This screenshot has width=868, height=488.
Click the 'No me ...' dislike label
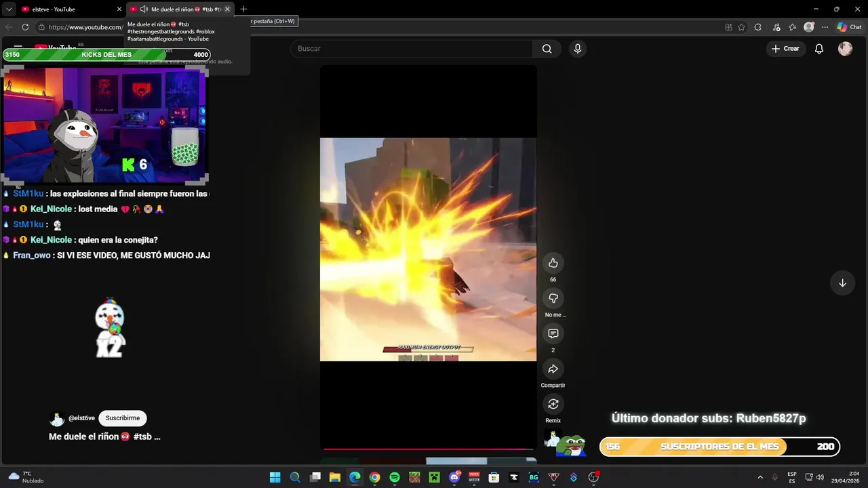point(555,315)
